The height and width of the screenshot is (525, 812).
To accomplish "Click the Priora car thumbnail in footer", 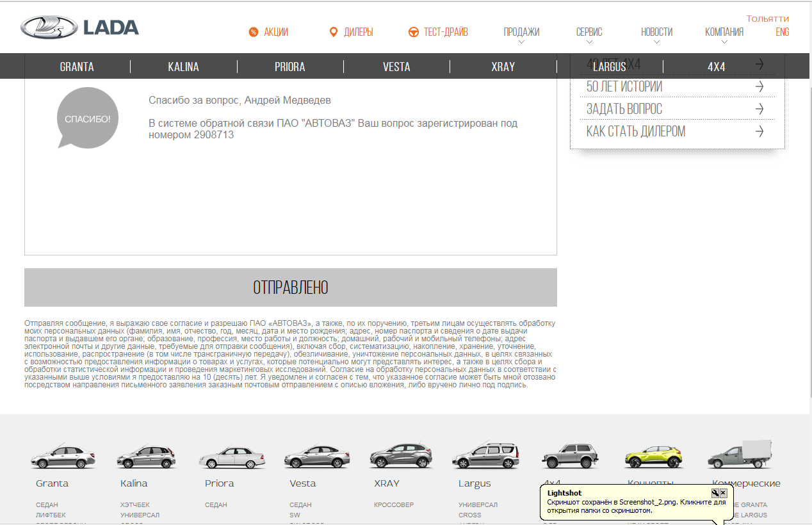I will (232, 457).
